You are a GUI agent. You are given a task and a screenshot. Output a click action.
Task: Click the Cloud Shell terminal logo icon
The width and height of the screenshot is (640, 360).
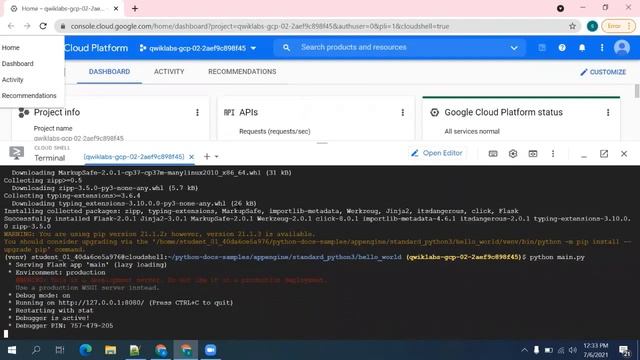[17, 153]
